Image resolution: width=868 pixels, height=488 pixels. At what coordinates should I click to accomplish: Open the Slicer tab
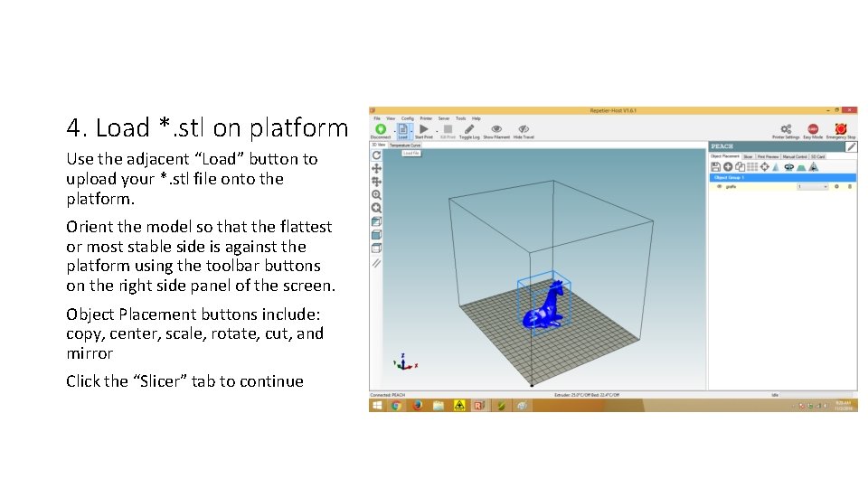[748, 157]
